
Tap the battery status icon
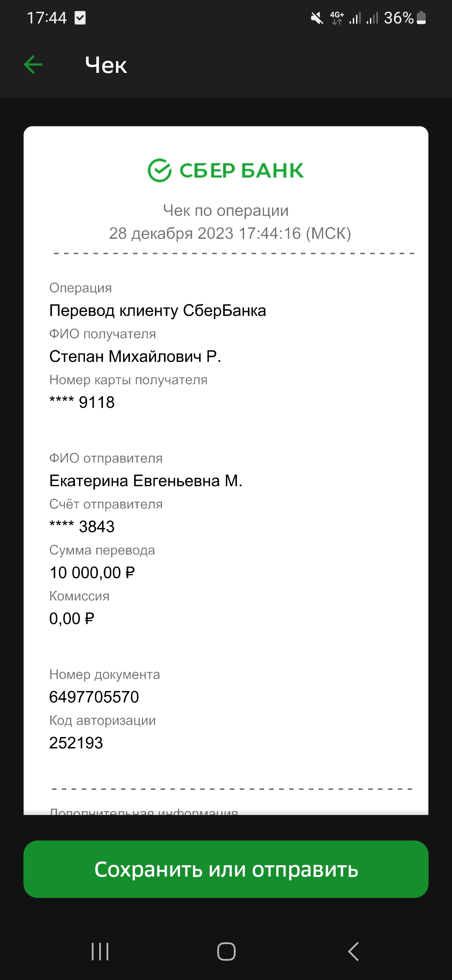[x=421, y=18]
